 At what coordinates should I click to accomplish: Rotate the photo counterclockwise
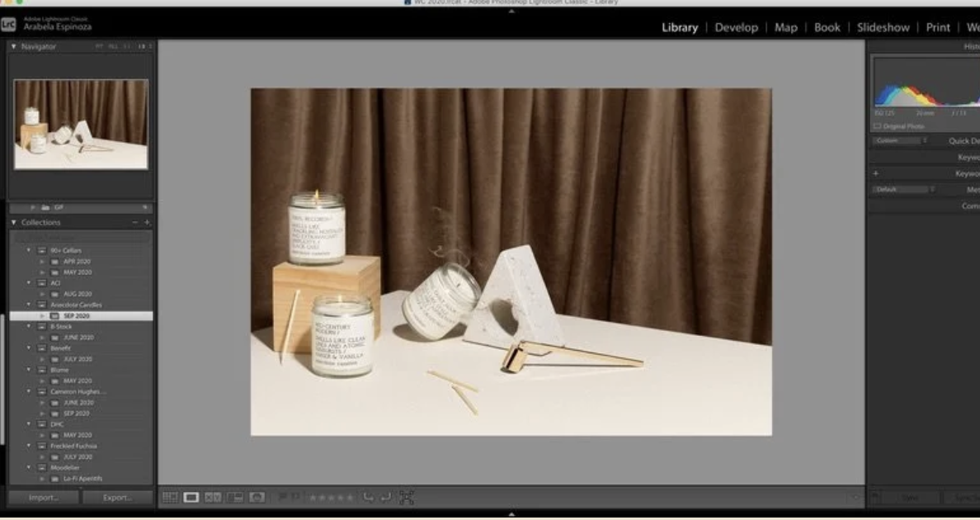369,497
